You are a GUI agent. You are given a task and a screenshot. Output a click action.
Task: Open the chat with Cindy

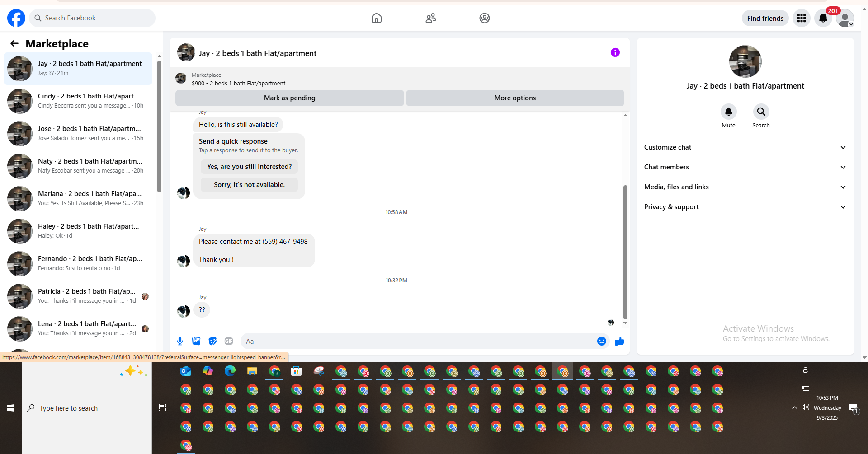[x=78, y=101]
